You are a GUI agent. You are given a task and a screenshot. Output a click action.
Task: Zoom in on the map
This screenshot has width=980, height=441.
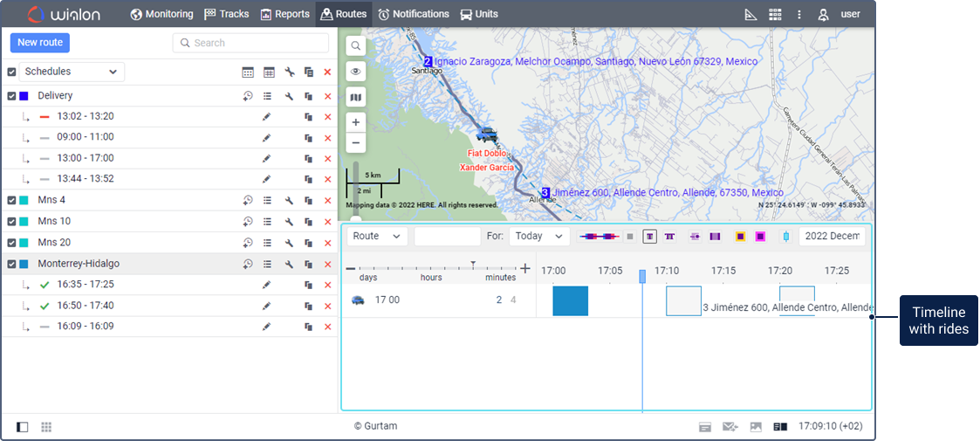[x=356, y=123]
